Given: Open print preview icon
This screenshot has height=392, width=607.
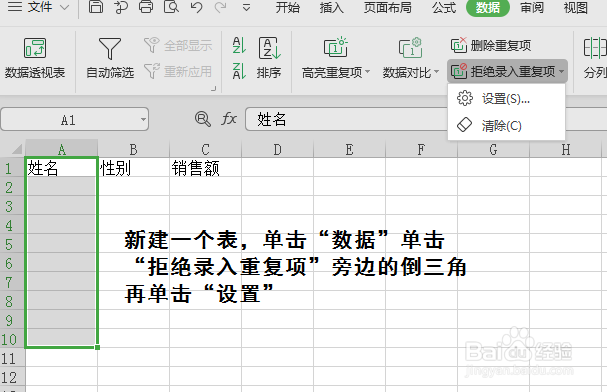Looking at the screenshot, I should (x=171, y=7).
